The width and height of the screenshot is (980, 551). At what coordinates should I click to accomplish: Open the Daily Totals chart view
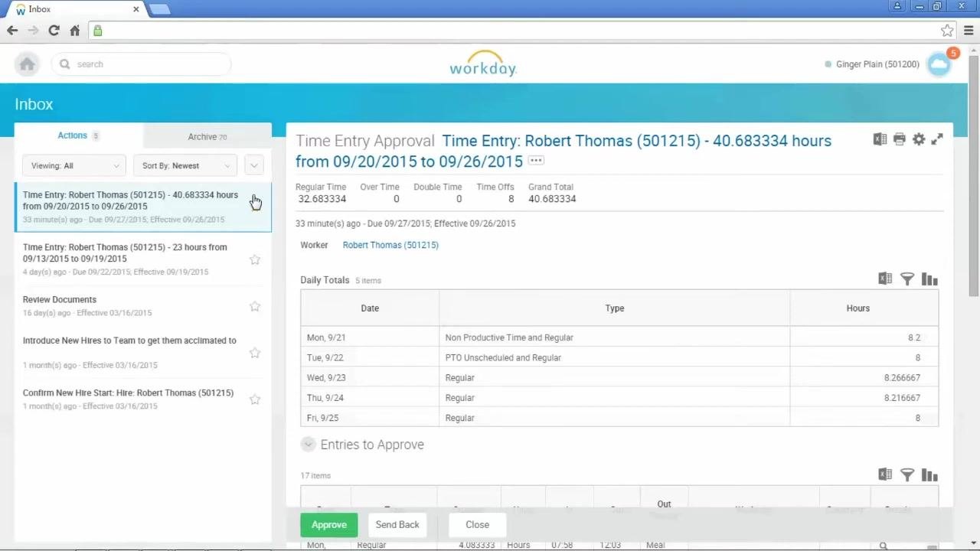click(929, 279)
